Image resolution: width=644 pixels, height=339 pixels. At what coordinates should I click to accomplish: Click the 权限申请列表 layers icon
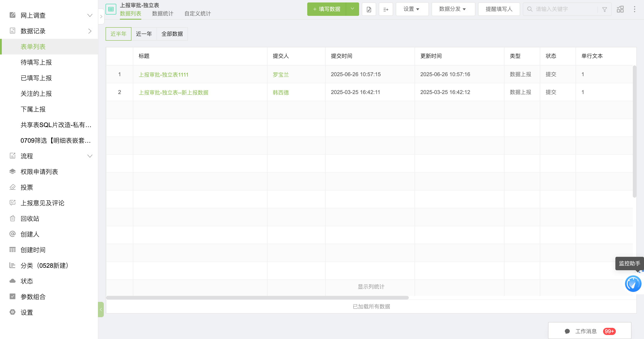click(13, 172)
